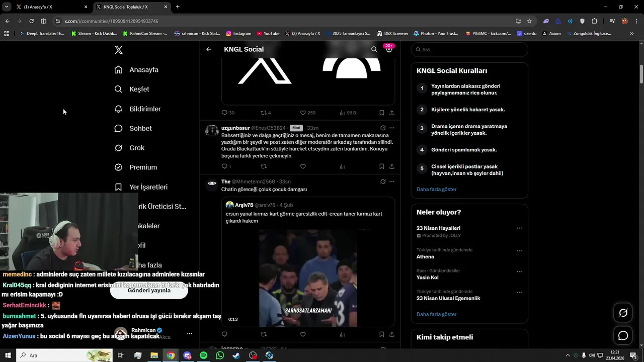Open Steam from taskbar
Screen dimensions: 644x362
click(x=236, y=355)
